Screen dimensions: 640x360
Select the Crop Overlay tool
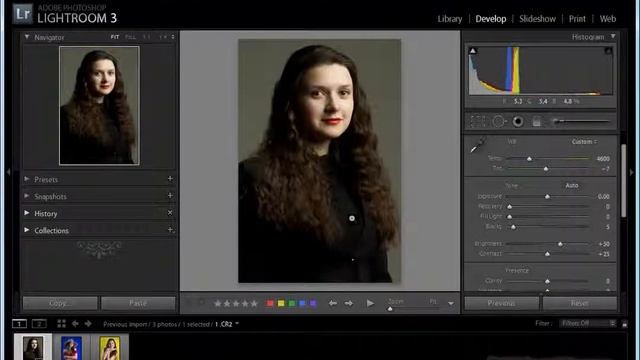coord(478,121)
